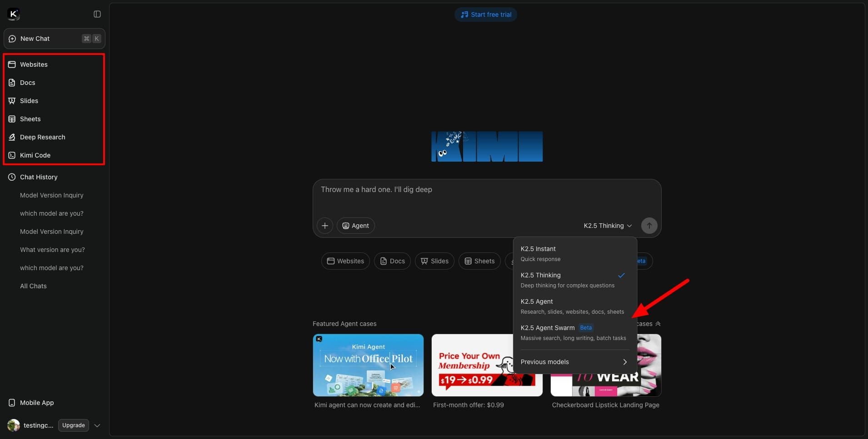868x439 pixels.
Task: Choose K2.5 Thinking model option
Action: point(575,280)
